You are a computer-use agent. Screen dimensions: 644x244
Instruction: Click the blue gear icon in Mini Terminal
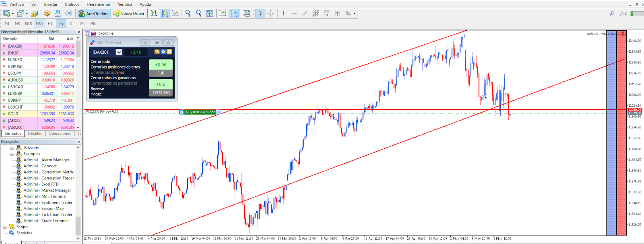tap(163, 52)
